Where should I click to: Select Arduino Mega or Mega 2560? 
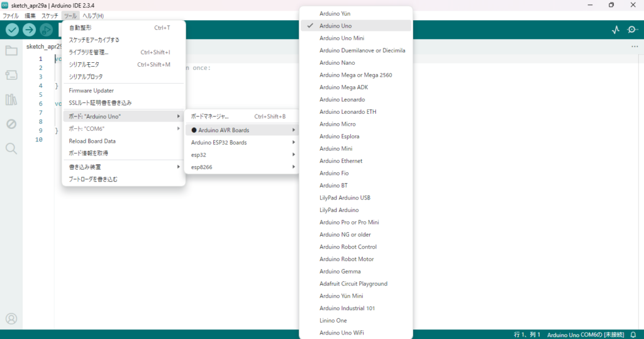[x=356, y=75]
